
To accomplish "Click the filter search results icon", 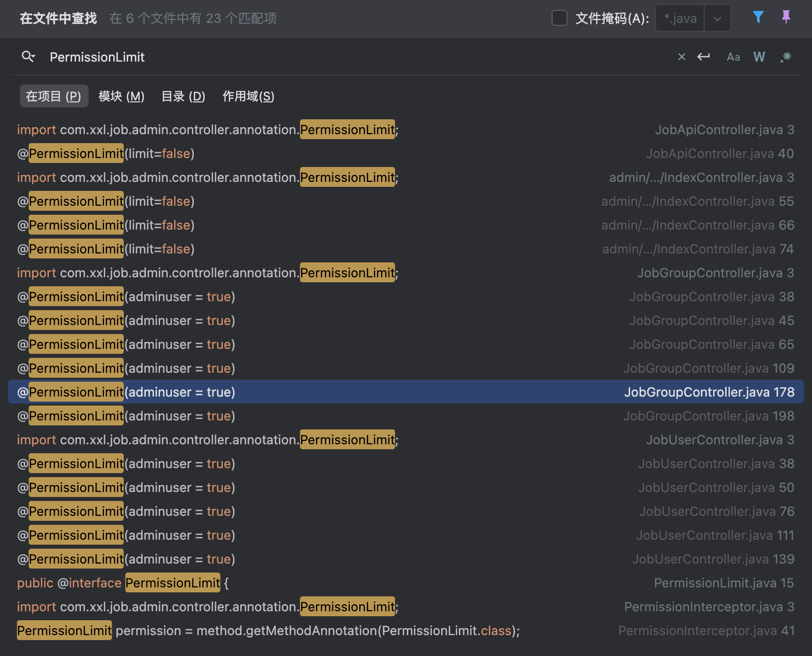I will [758, 17].
